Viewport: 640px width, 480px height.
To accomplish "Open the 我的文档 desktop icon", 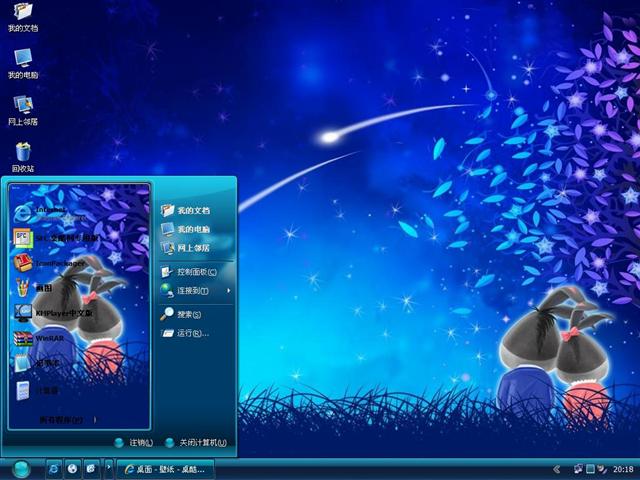I will (x=23, y=17).
